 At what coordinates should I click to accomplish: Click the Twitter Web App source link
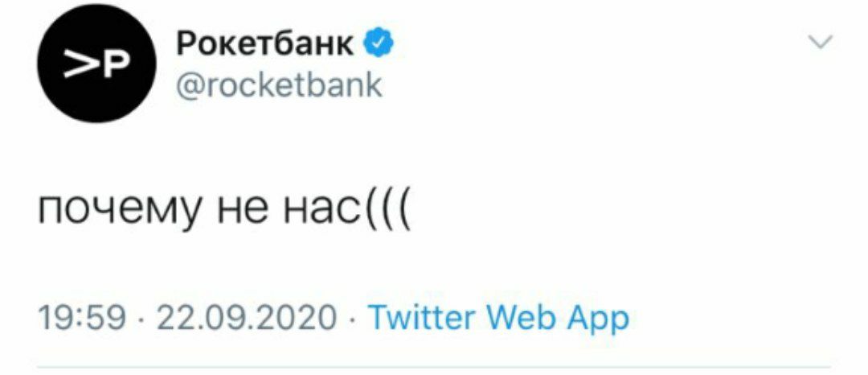498,319
